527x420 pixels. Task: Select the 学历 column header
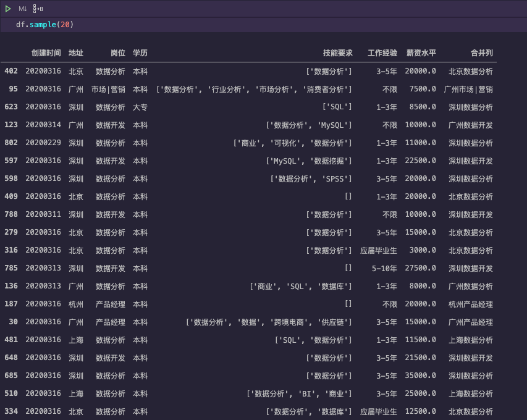pyautogui.click(x=140, y=53)
